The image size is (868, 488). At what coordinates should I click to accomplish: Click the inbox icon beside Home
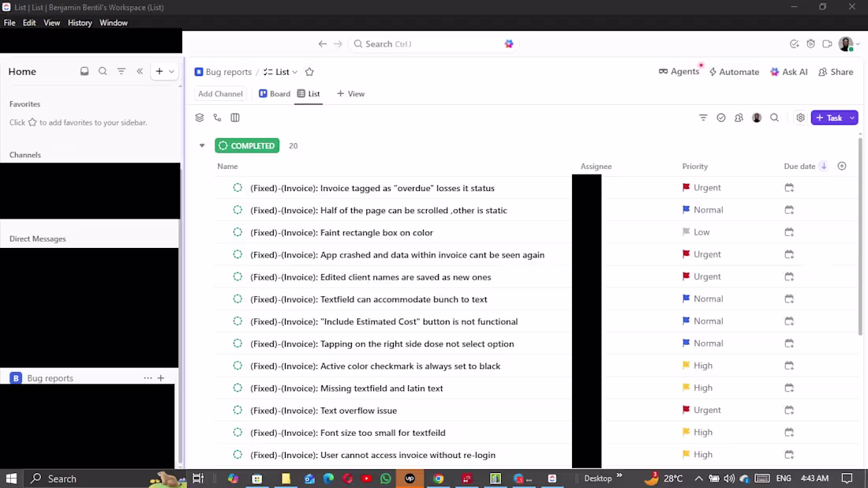tap(84, 71)
